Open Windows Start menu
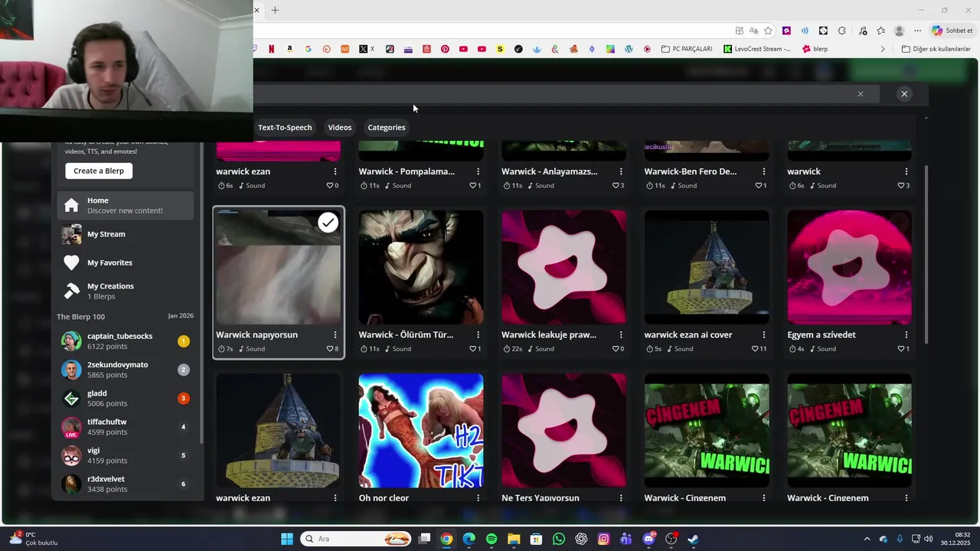 coord(287,539)
